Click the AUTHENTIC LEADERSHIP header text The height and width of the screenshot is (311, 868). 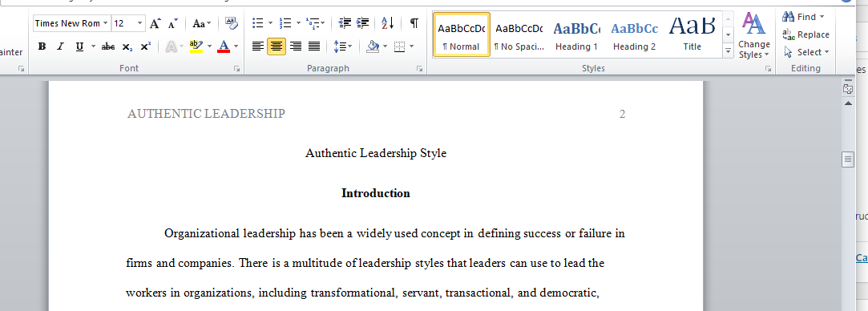pos(207,114)
